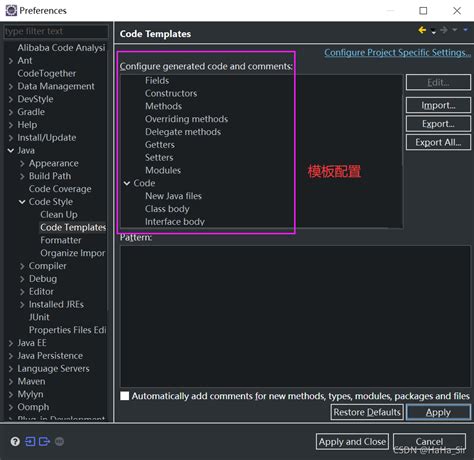Viewport: 474px width, 460px height.
Task: Click the Export All button
Action: coord(438,142)
